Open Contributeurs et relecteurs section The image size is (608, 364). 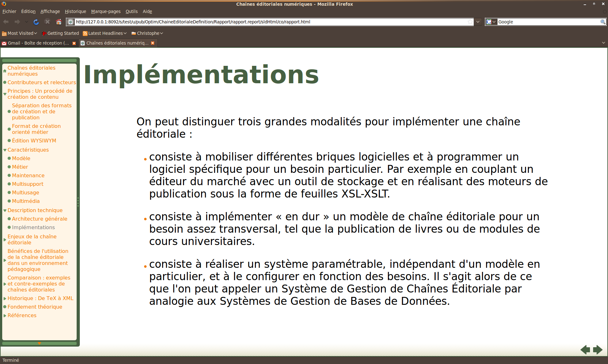pyautogui.click(x=42, y=82)
